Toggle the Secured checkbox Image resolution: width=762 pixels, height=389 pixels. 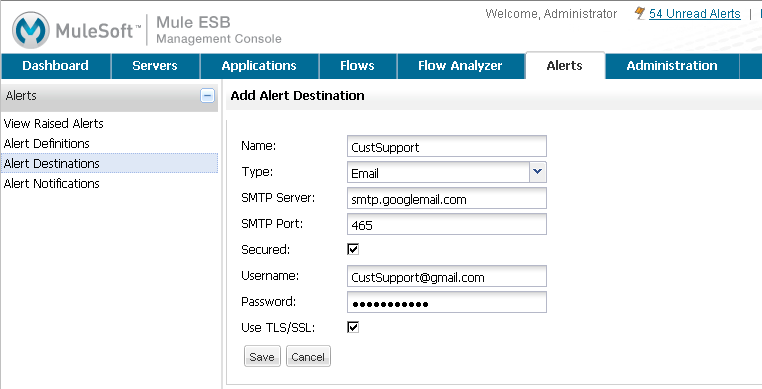(353, 249)
